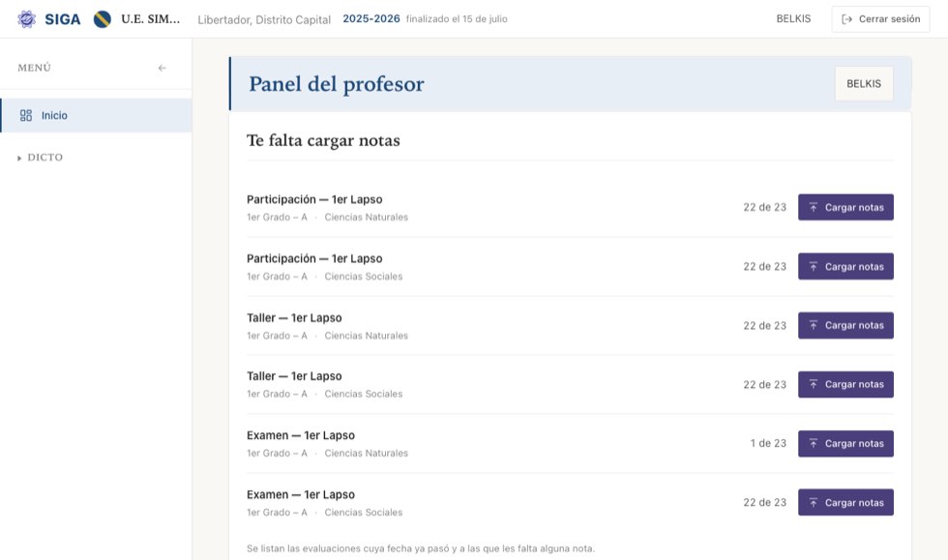
Task: Click '22 de 23' count for Participación Naturales
Action: [765, 207]
